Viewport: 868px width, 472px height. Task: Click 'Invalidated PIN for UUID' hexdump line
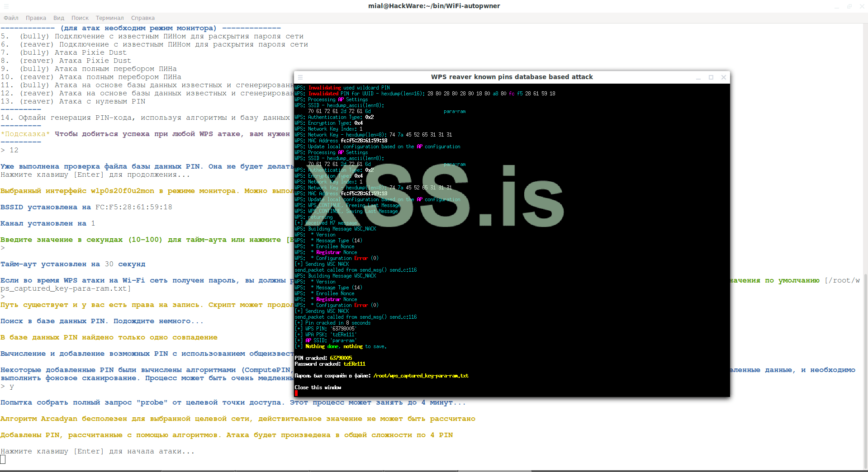(425, 94)
